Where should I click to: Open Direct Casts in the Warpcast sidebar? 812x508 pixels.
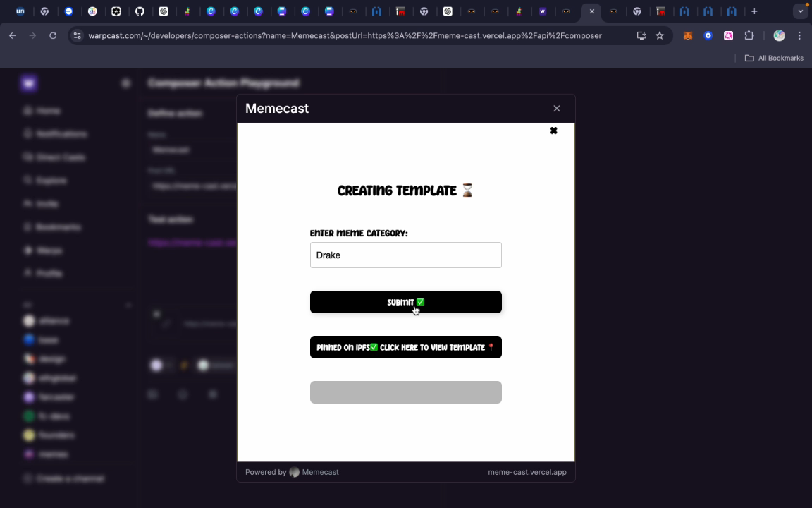coord(54,157)
